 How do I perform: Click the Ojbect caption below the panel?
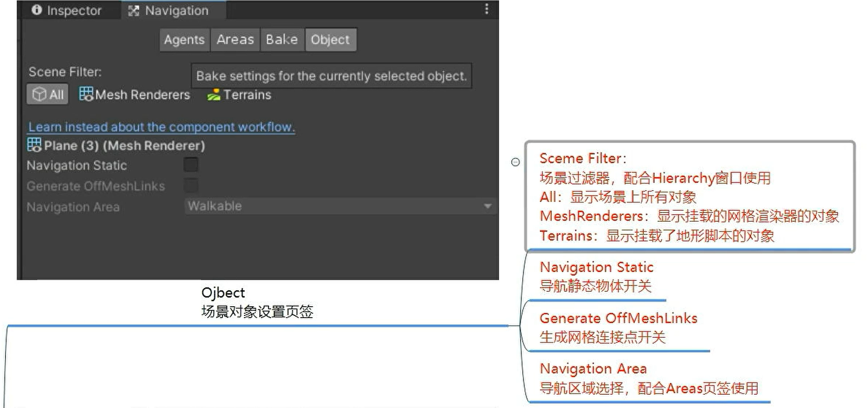coord(223,292)
